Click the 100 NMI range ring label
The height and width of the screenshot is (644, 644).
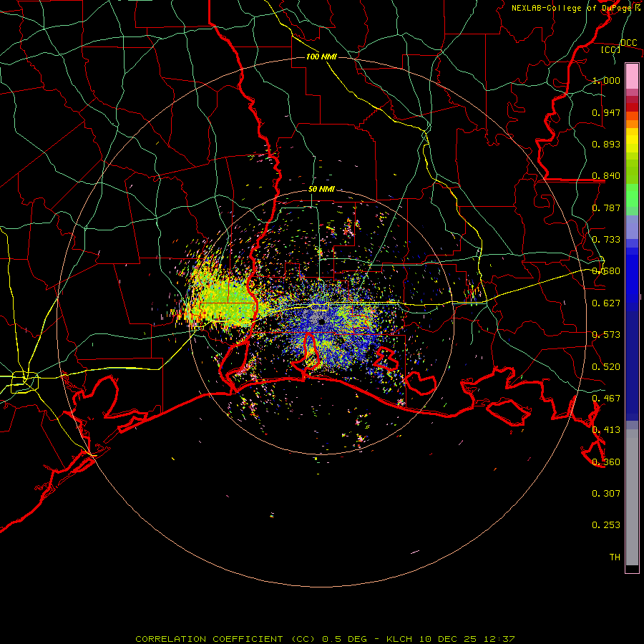point(321,57)
